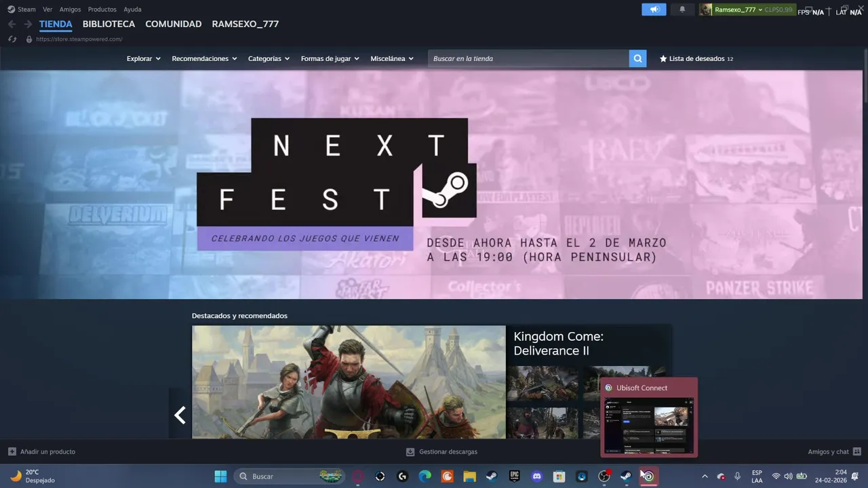Expand the Miscelánea dropdown

click(x=391, y=58)
